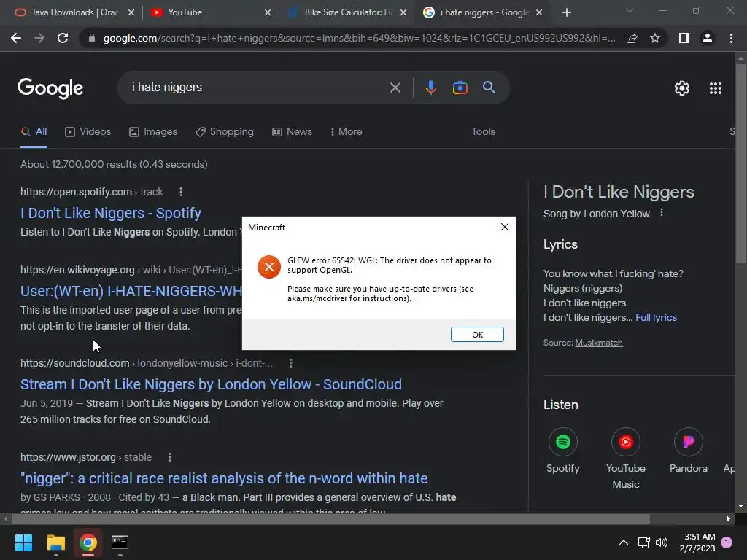Click the browser forward arrow

39,38
